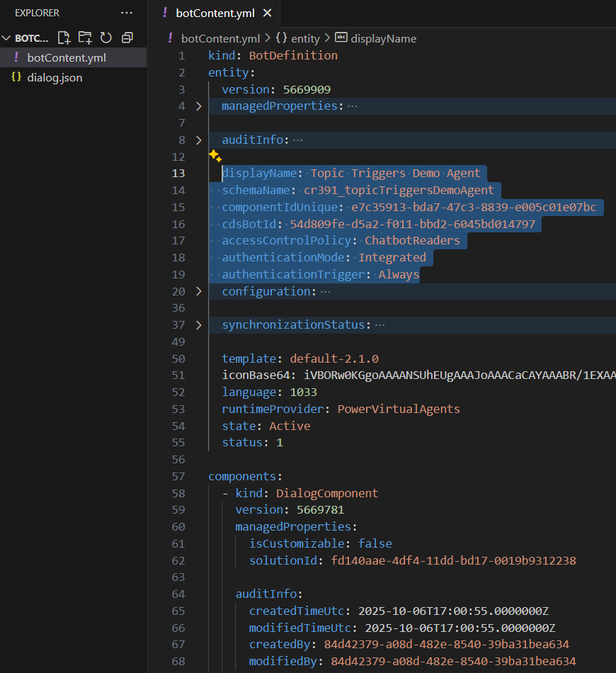
Task: Click the entity breadcrumb segment
Action: click(x=305, y=38)
